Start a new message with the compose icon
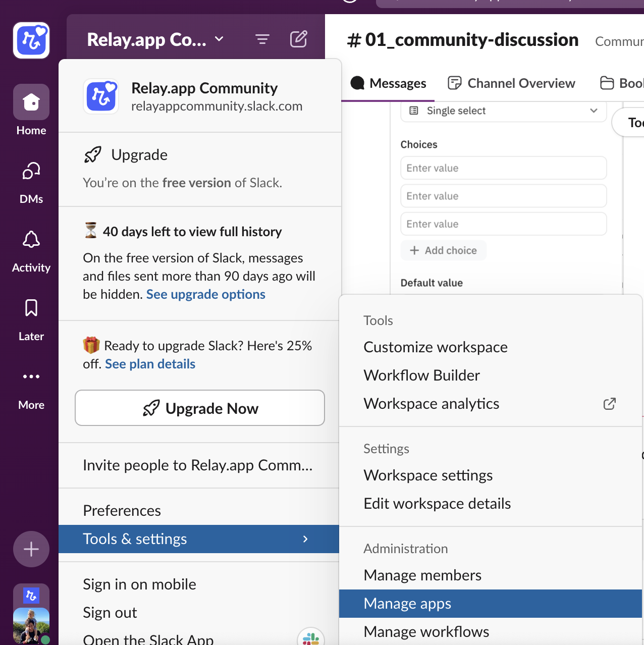 tap(298, 38)
